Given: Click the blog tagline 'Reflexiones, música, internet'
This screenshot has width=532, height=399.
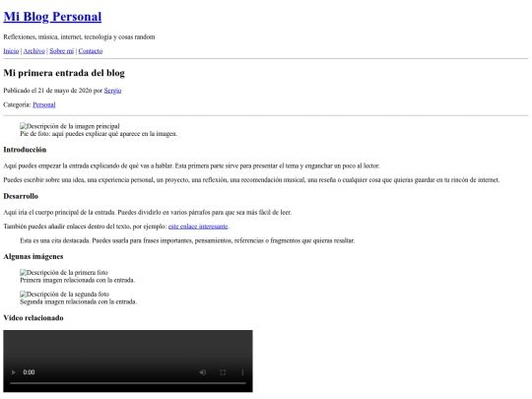Looking at the screenshot, I should tap(79, 37).
